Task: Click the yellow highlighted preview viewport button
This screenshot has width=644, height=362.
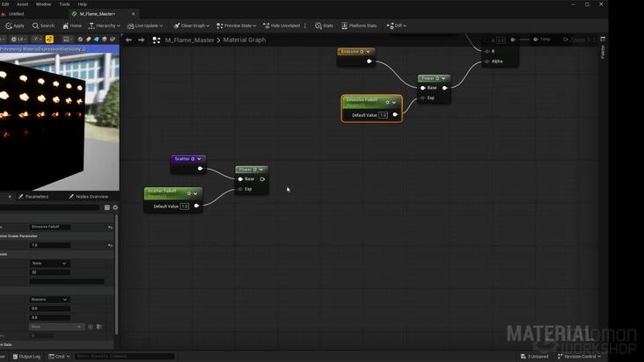Action: click(49, 40)
